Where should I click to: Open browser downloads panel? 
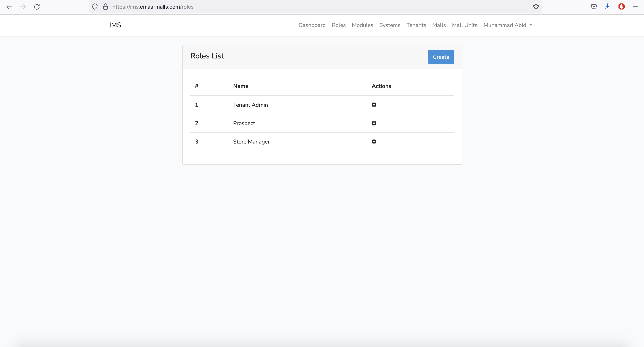(608, 7)
